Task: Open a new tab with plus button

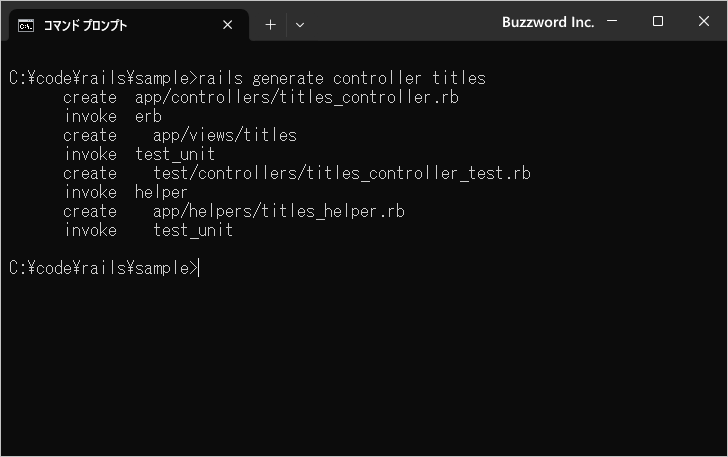Action: (x=270, y=25)
